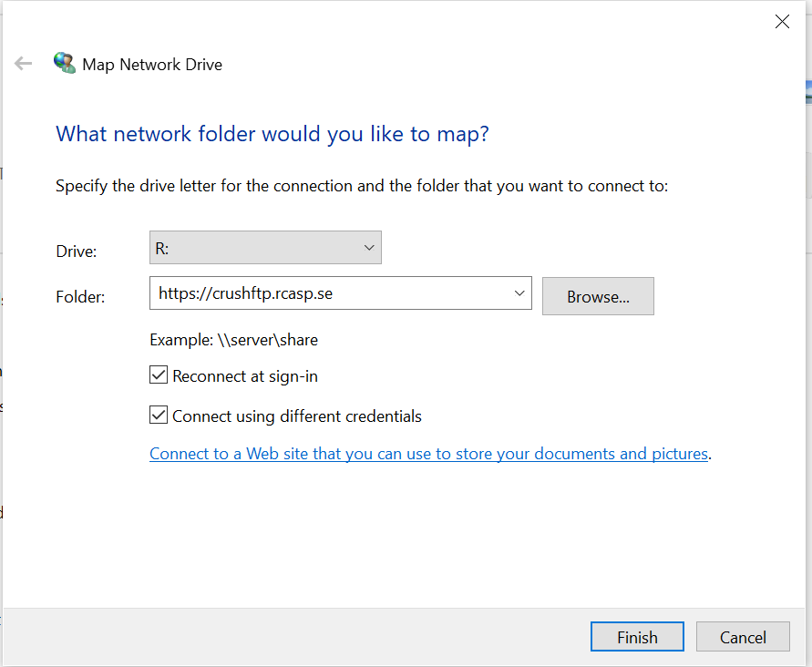Open the Connect to a Web site link
The width and height of the screenshot is (812, 667).
(428, 454)
